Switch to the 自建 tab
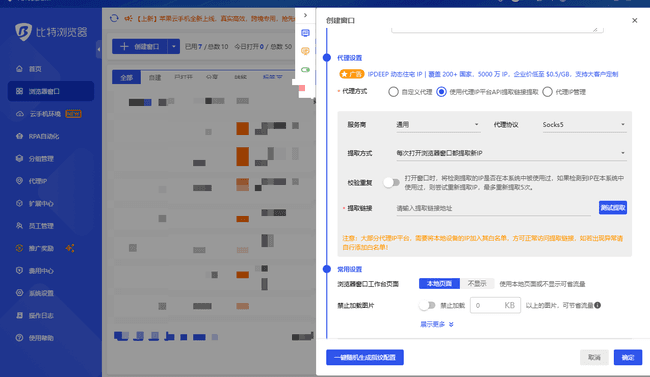 (x=155, y=78)
